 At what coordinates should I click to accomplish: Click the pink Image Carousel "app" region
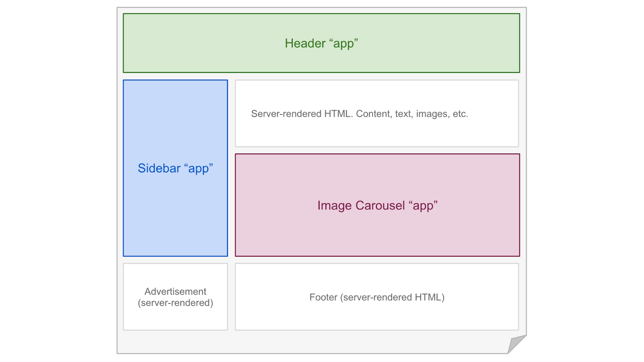point(378,205)
